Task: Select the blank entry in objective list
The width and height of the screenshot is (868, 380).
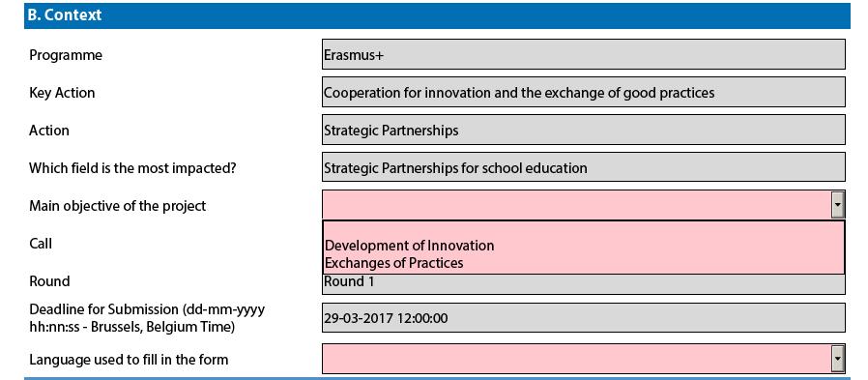Action: pos(584,229)
